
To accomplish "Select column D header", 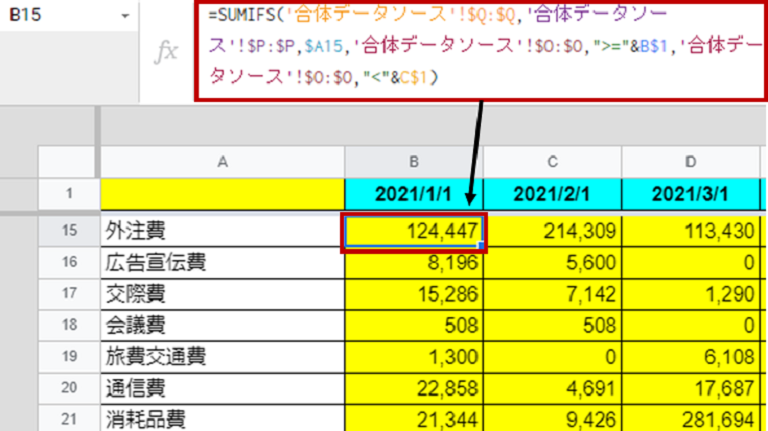I will click(691, 162).
